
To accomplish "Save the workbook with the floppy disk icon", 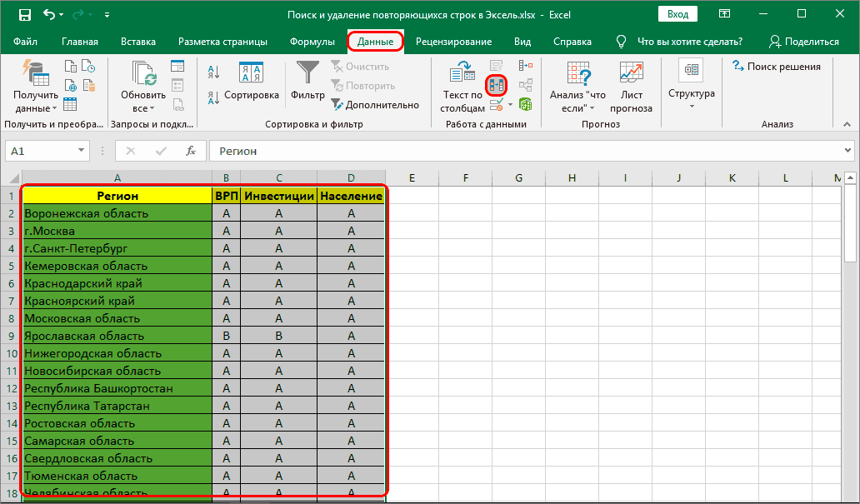I will [x=24, y=15].
